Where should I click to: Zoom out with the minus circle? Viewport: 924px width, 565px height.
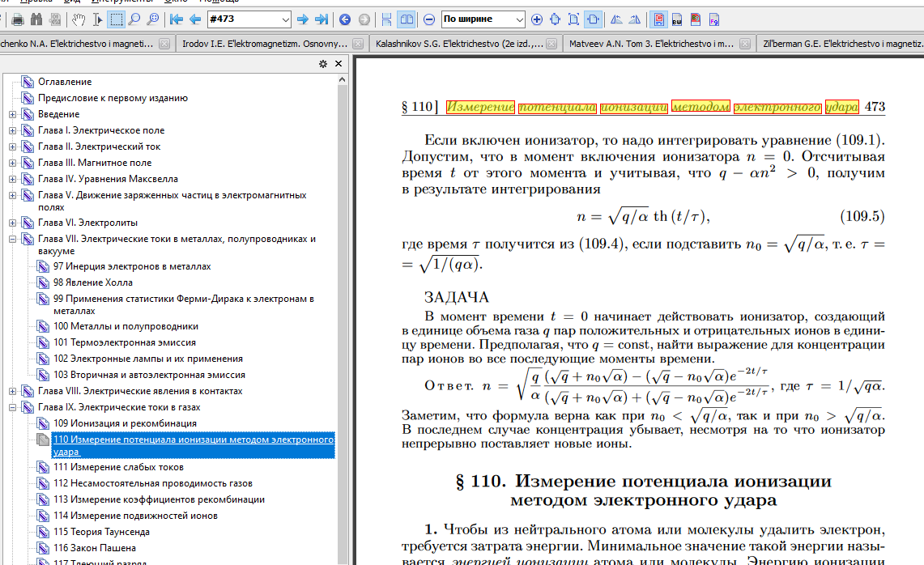click(x=429, y=19)
